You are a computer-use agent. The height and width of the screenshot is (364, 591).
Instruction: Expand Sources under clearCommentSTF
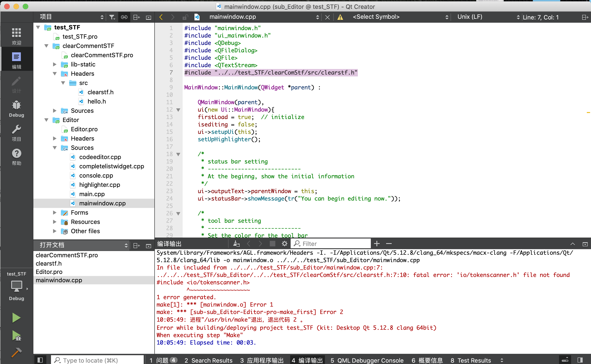55,110
